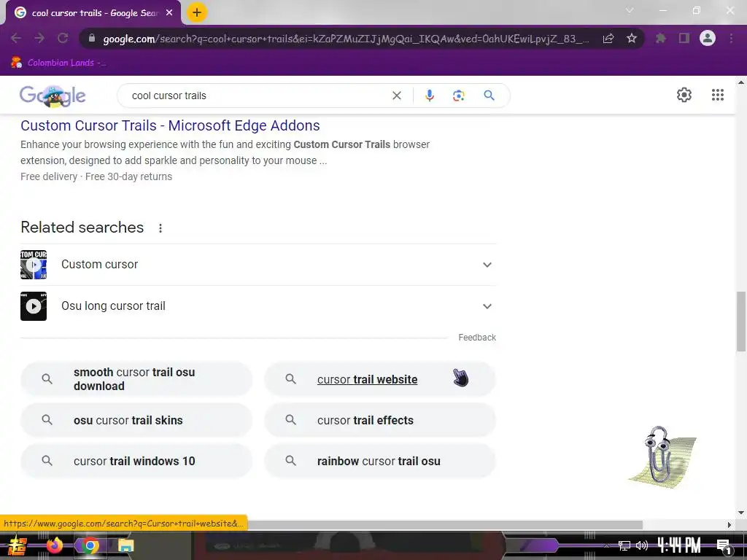747x560 pixels.
Task: Share this page icon in address bar
Action: pos(608,38)
